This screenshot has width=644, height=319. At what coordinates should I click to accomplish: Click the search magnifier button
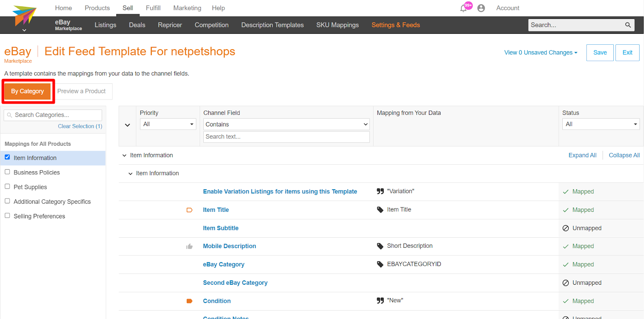(628, 25)
